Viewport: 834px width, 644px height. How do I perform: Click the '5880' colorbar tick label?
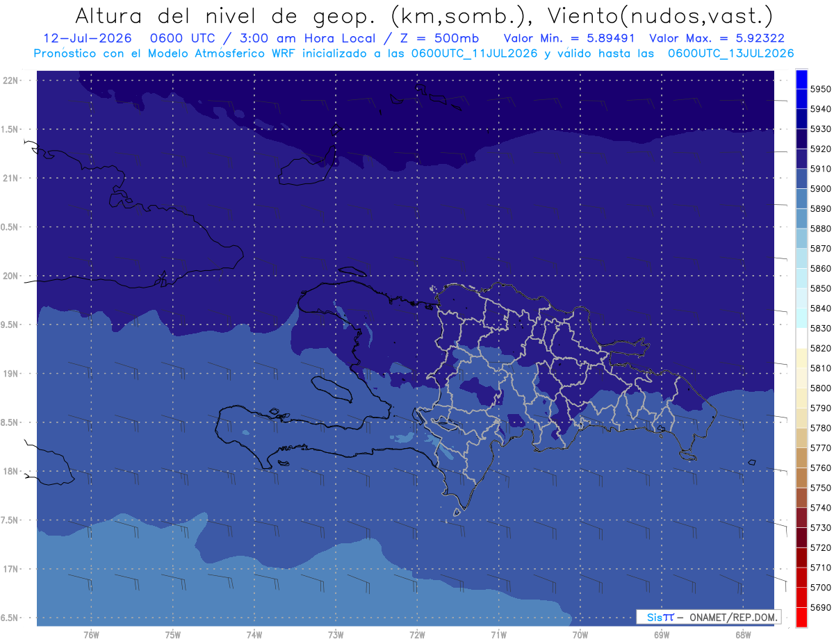(x=820, y=229)
